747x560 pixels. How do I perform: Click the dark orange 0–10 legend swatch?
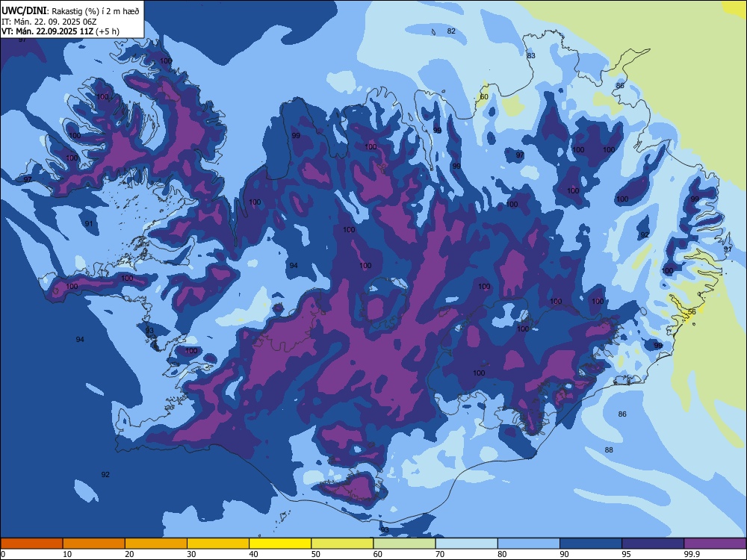point(31,544)
